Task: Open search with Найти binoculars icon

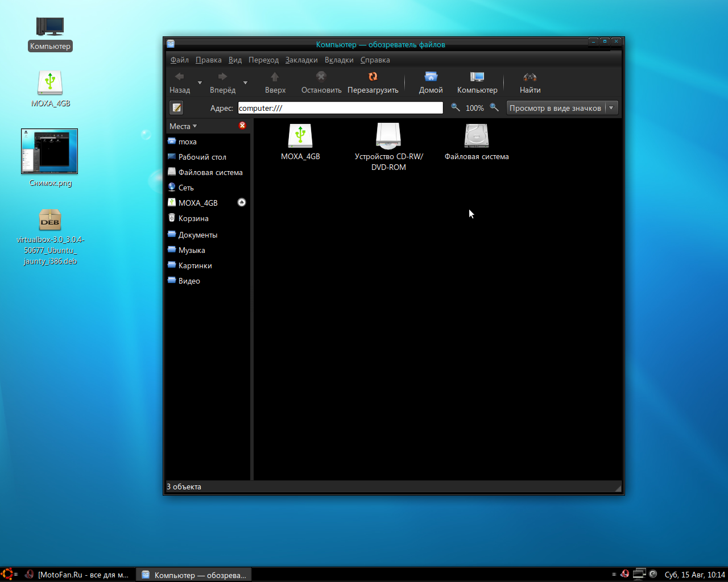Action: [530, 77]
